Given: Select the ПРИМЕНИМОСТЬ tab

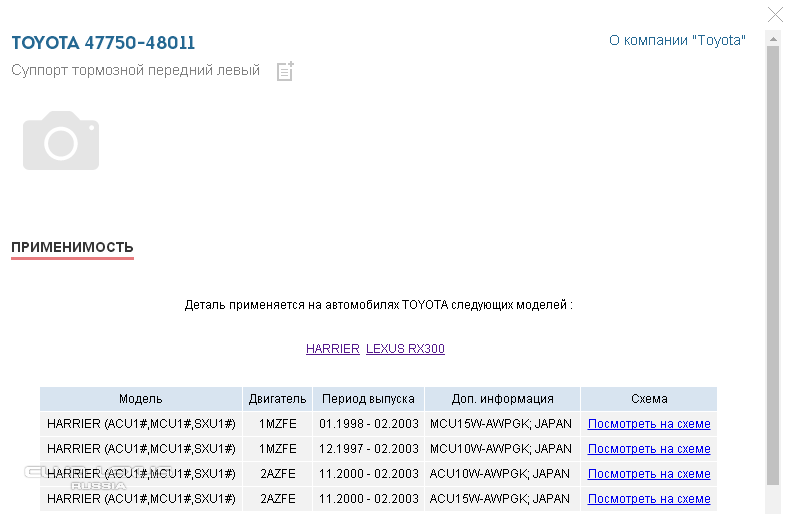Looking at the screenshot, I should click(72, 247).
